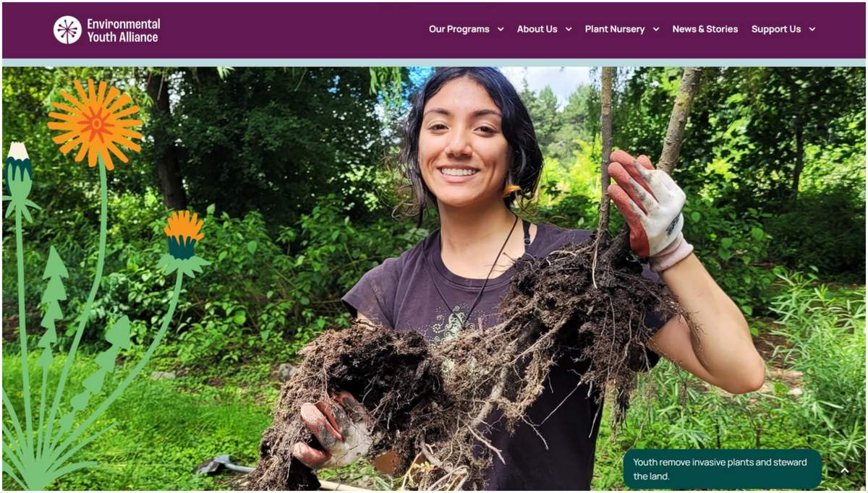Click the scroll-to-top arrow icon

coord(844,471)
